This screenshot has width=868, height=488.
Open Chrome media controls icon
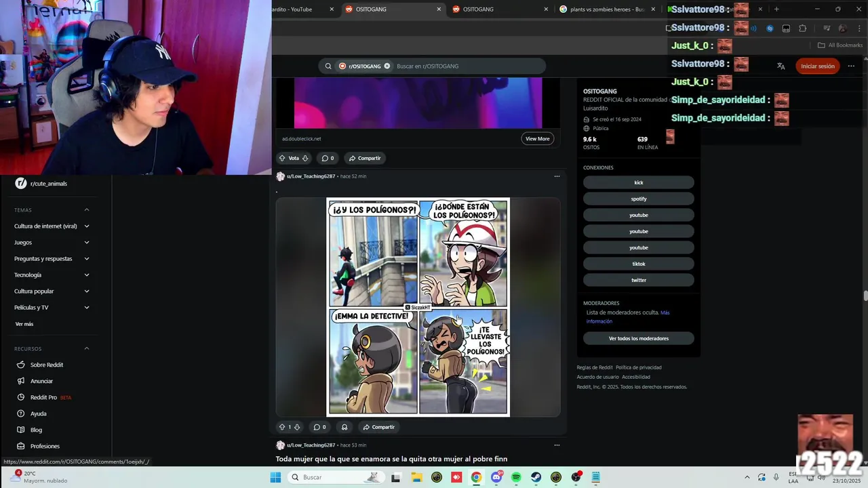(x=827, y=28)
